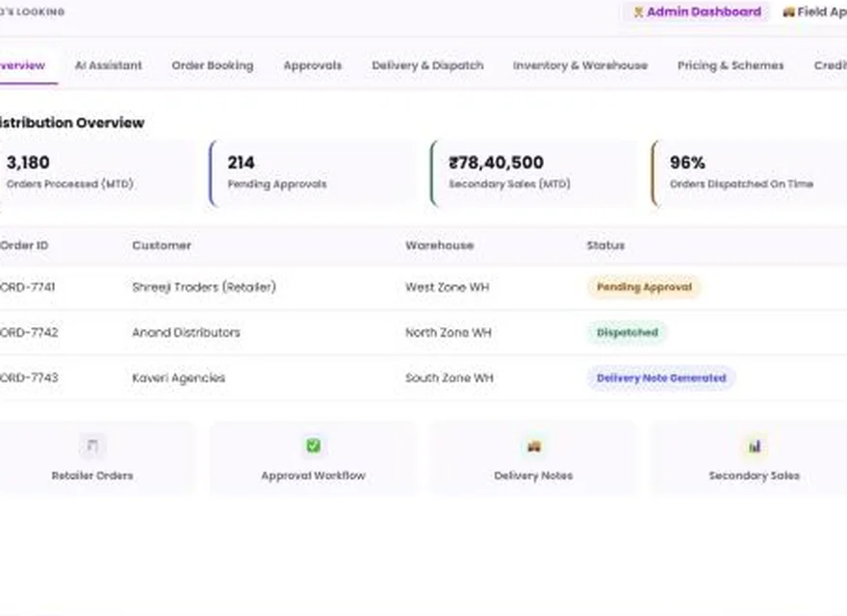Screen dimensions: 847x616
Task: Click the Admin Dashboard icon
Action: click(638, 12)
